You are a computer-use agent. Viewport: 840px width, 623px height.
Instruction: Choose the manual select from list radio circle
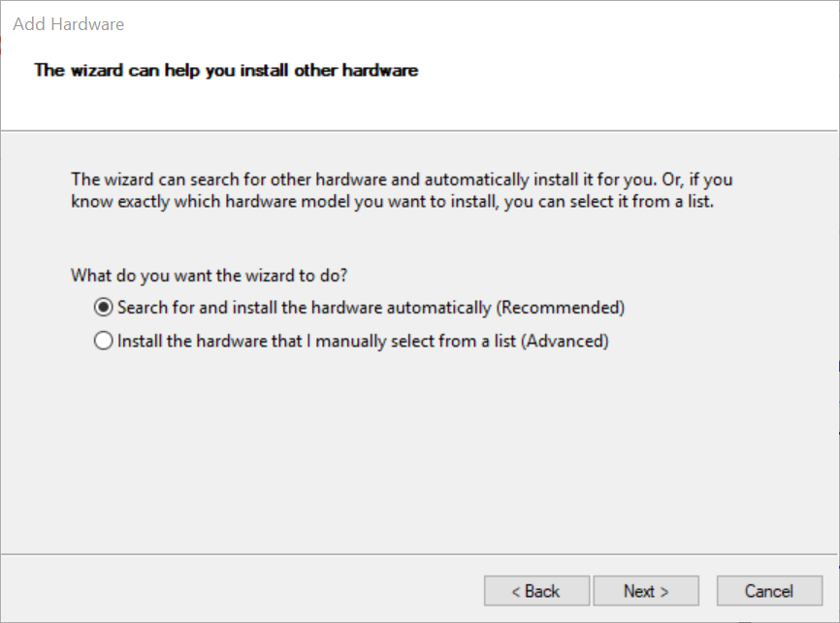pos(103,342)
